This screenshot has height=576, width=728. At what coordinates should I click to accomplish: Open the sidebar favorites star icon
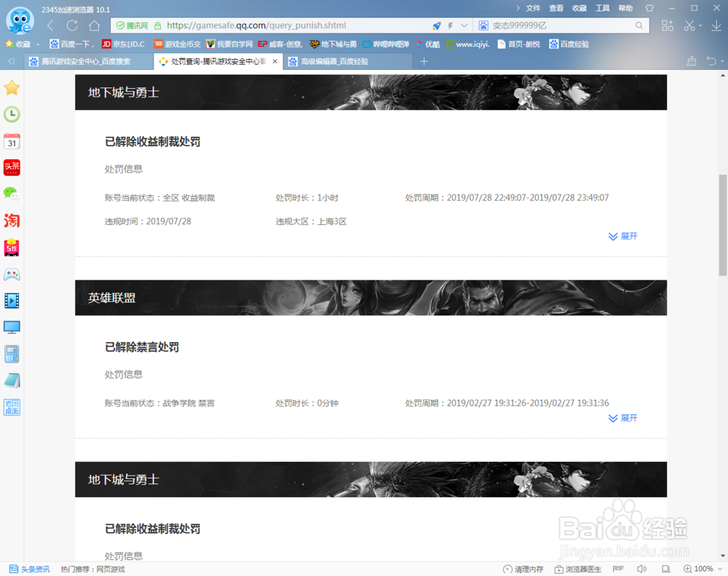click(x=12, y=87)
